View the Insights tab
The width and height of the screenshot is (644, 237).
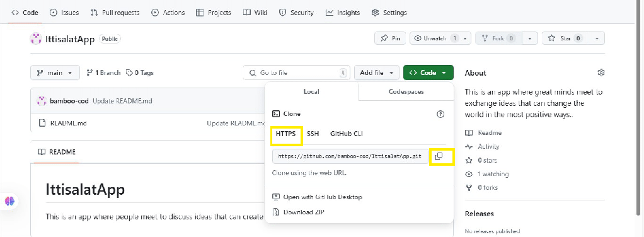[x=343, y=13]
